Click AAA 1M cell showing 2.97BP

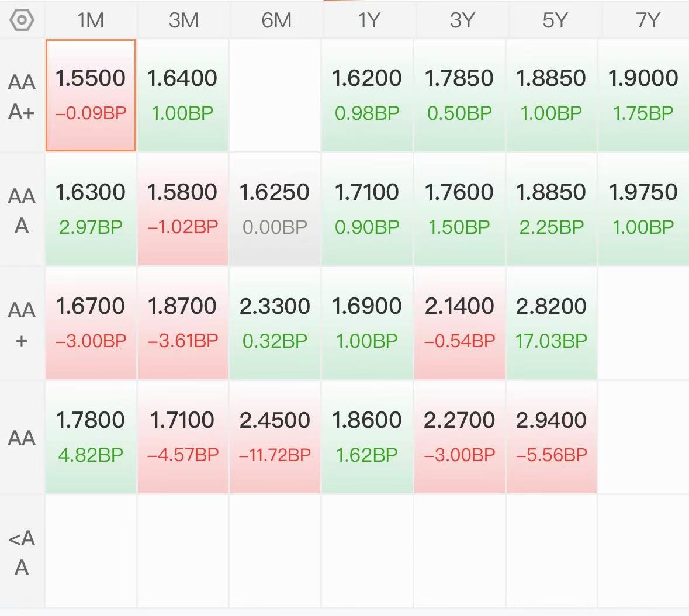pos(91,209)
